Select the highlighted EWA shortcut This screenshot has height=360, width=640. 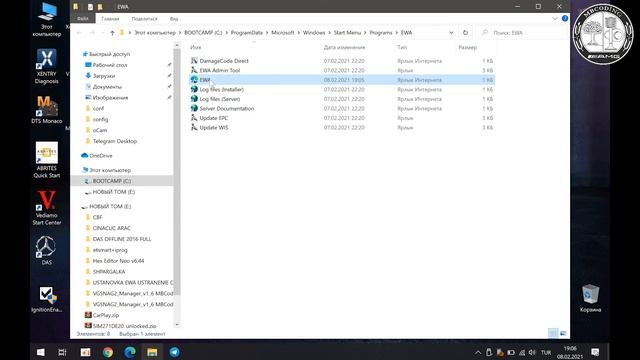click(x=342, y=80)
